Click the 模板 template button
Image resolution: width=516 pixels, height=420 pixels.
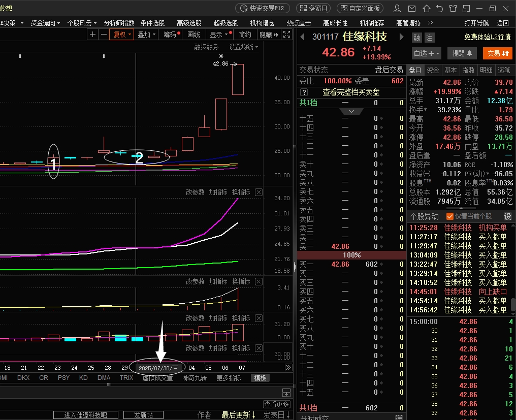tap(260, 378)
